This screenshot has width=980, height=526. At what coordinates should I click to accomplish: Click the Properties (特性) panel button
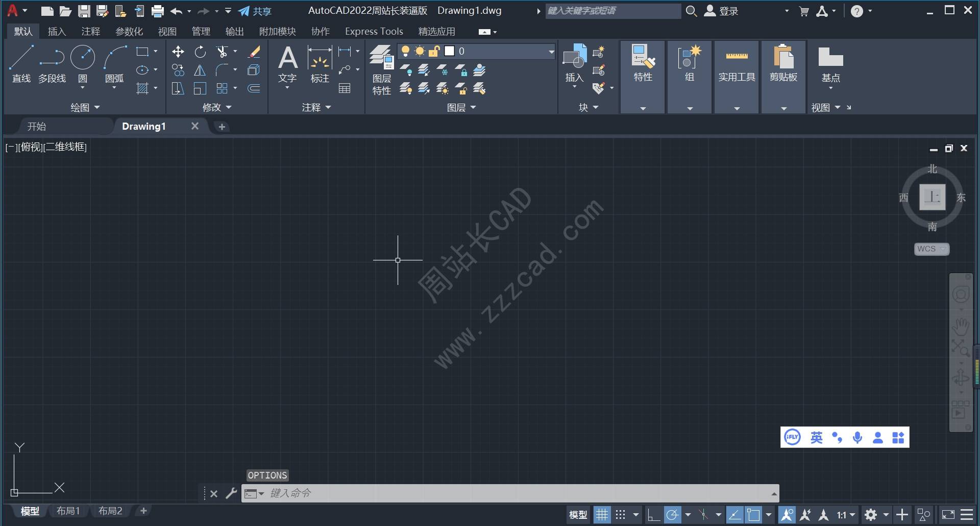643,63
